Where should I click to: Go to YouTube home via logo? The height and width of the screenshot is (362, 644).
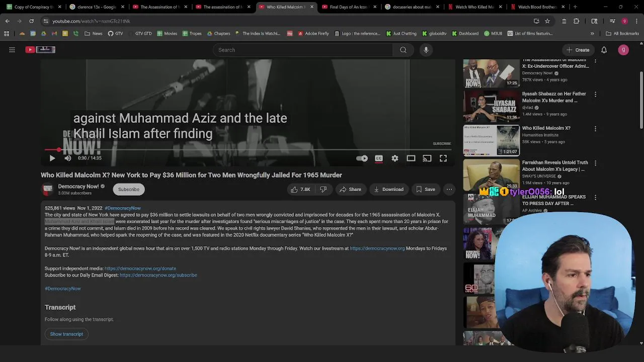(40, 50)
